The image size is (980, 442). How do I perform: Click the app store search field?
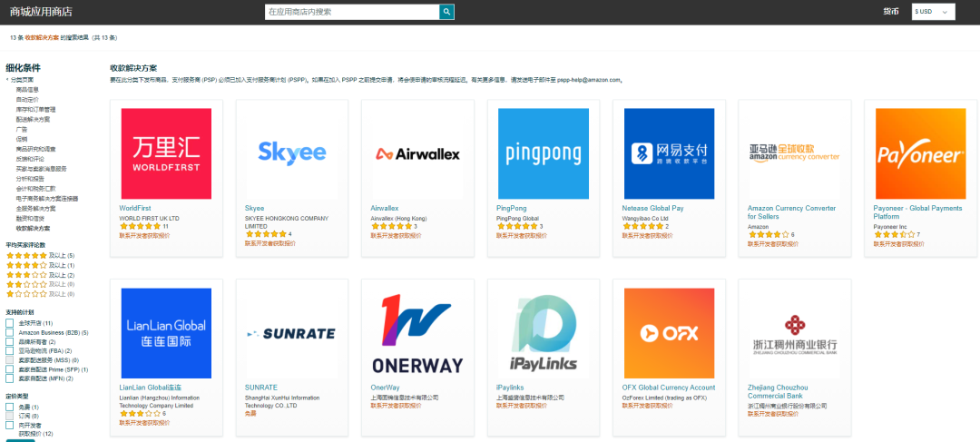[352, 12]
